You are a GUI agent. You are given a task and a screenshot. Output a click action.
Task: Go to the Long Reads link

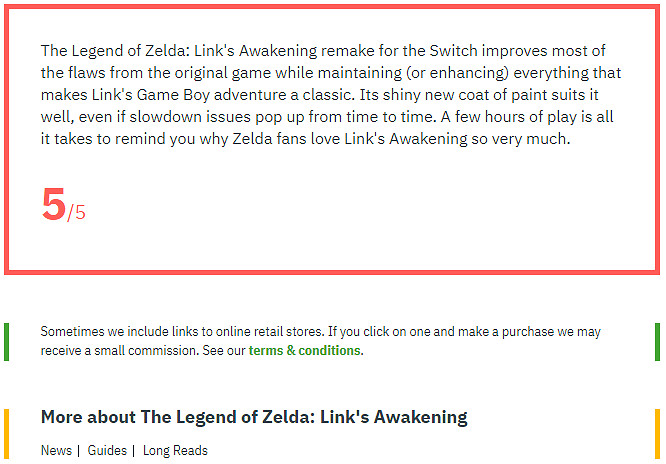pyautogui.click(x=175, y=451)
